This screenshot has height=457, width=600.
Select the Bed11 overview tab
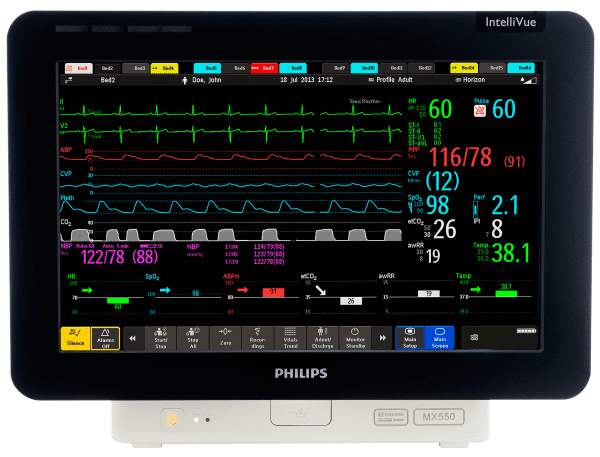click(x=393, y=68)
